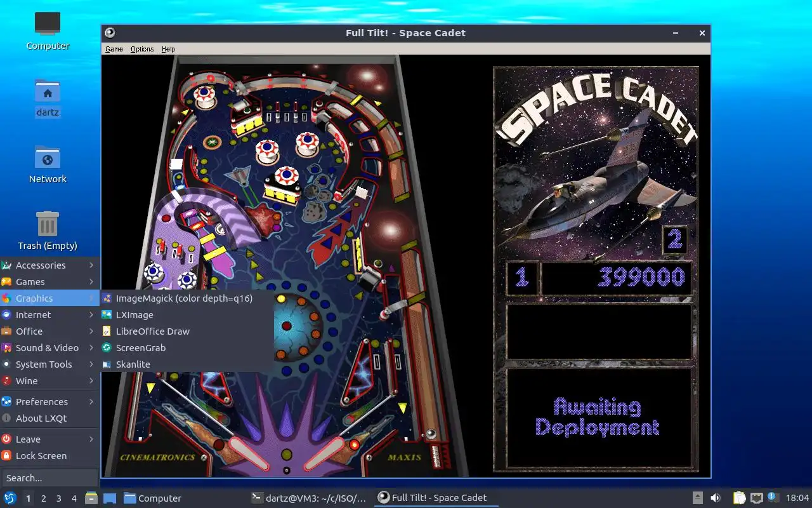Screen dimensions: 812x508
Task: Launch ScreenGrab from the Graphics submenu
Action: click(187, 348)
